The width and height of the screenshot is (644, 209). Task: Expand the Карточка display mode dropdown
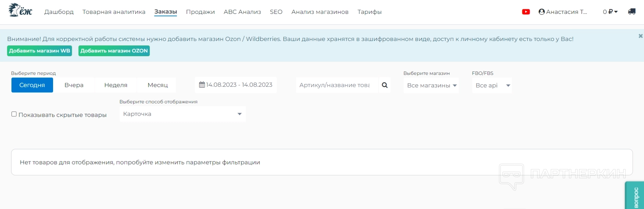(x=183, y=114)
